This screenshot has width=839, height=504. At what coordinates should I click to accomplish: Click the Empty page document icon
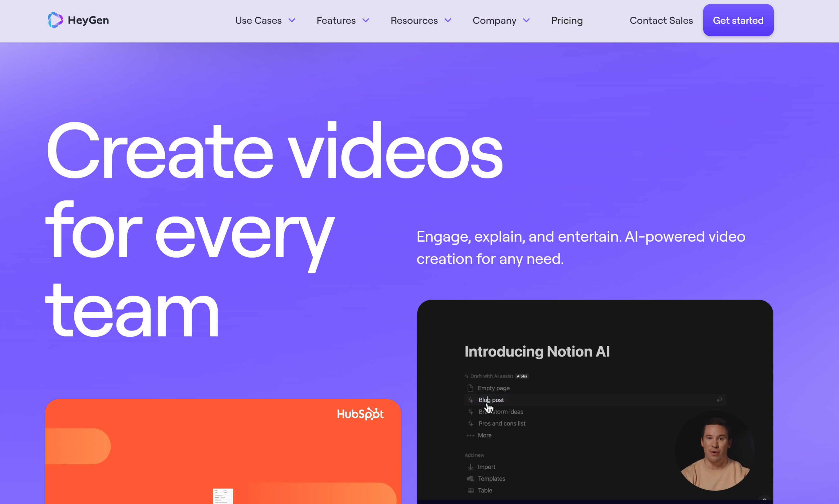point(470,388)
